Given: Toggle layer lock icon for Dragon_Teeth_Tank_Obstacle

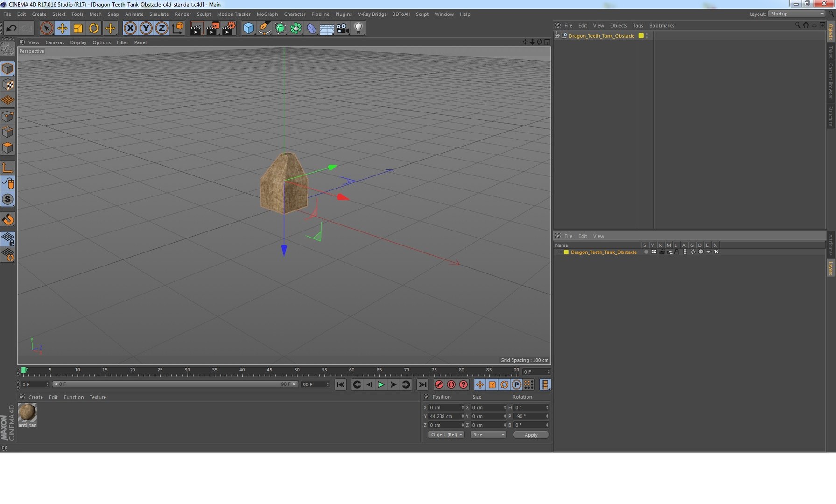Looking at the screenshot, I should [677, 252].
